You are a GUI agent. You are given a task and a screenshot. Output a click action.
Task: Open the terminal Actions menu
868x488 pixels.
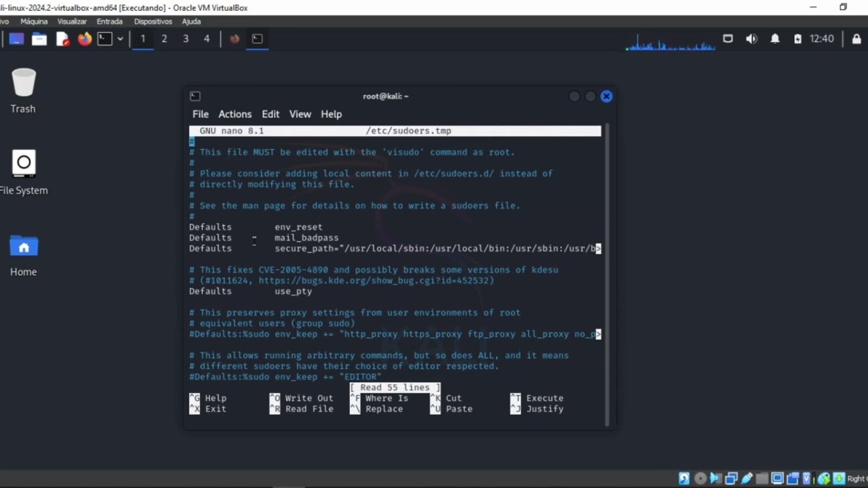tap(235, 114)
